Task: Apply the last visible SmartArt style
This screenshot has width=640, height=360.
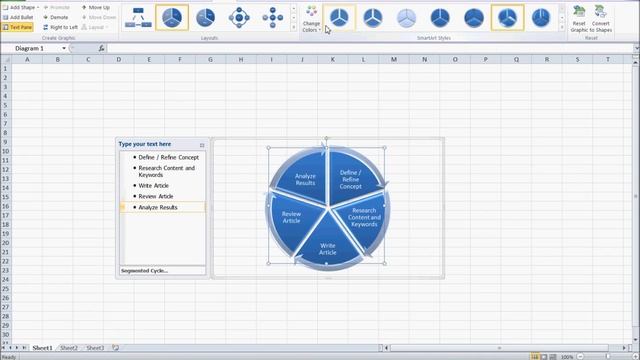Action: coord(541,18)
